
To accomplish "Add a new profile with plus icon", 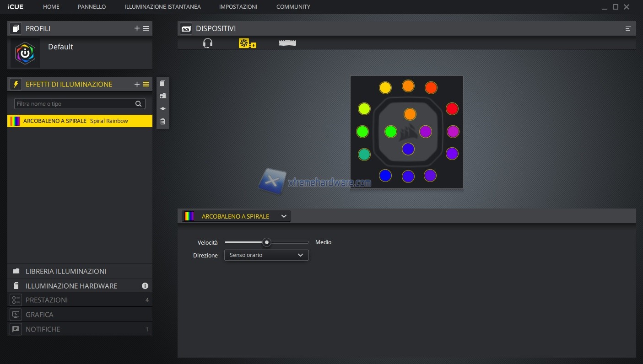I will point(137,28).
